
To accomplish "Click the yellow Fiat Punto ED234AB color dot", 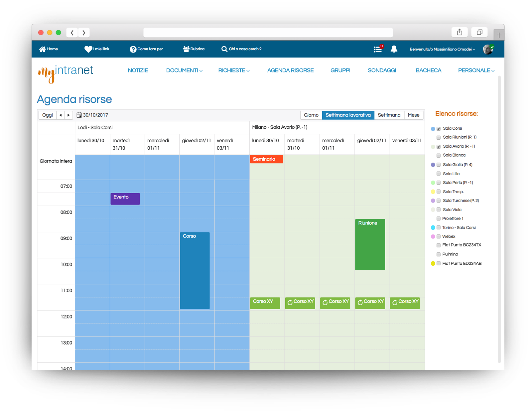I will [x=433, y=263].
